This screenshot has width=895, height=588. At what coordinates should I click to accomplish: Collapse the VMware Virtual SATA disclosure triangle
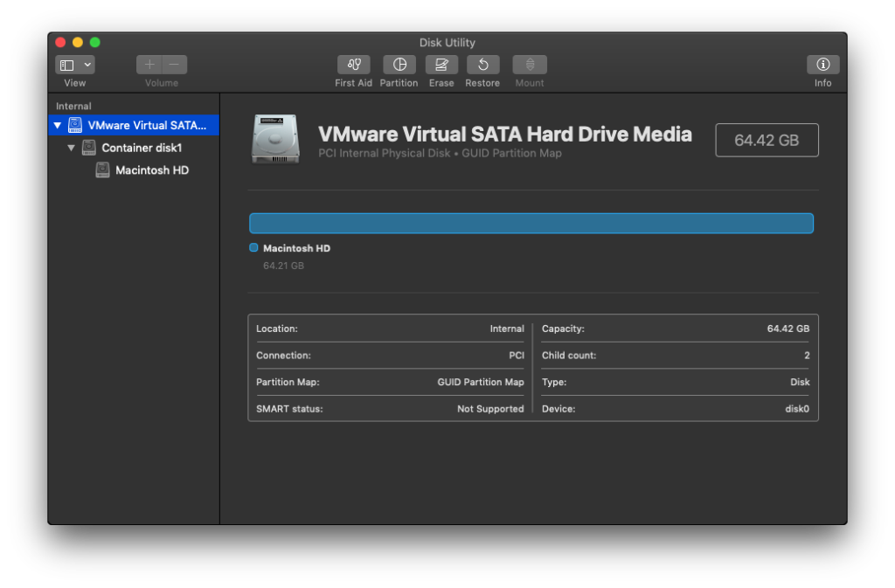58,126
